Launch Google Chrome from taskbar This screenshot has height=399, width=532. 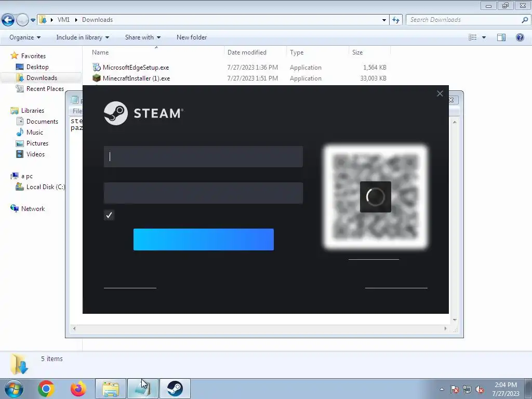[46, 389]
